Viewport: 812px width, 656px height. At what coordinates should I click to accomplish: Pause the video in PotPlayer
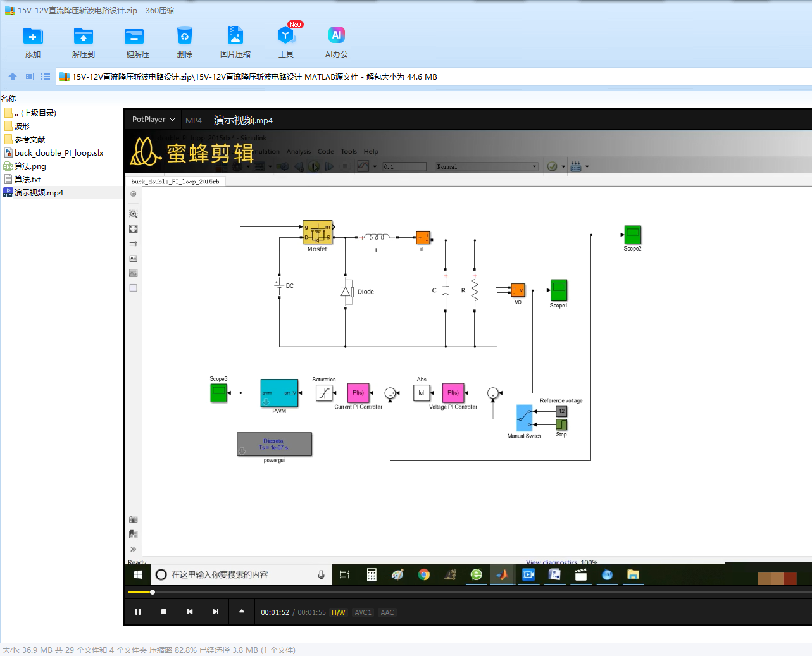[x=138, y=612]
